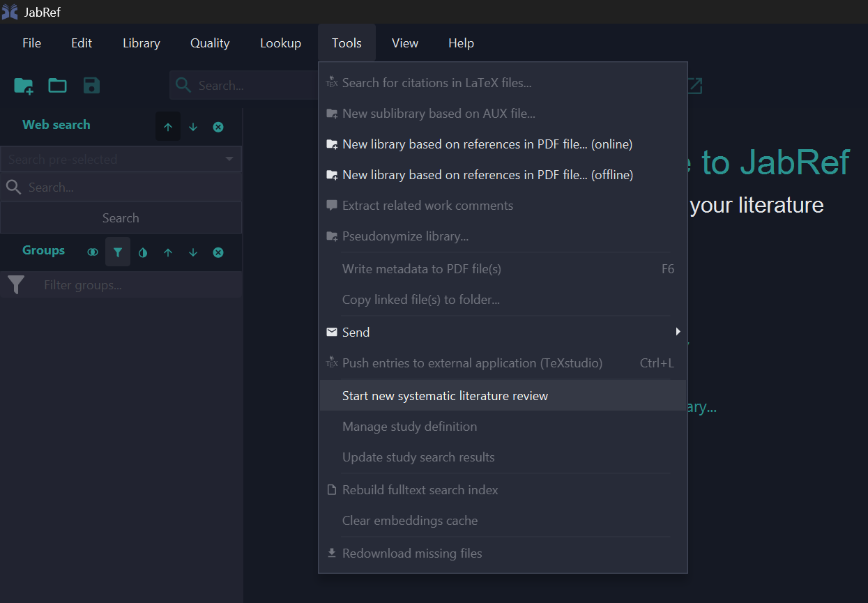Click the New library folder-plus icon

[x=24, y=86]
